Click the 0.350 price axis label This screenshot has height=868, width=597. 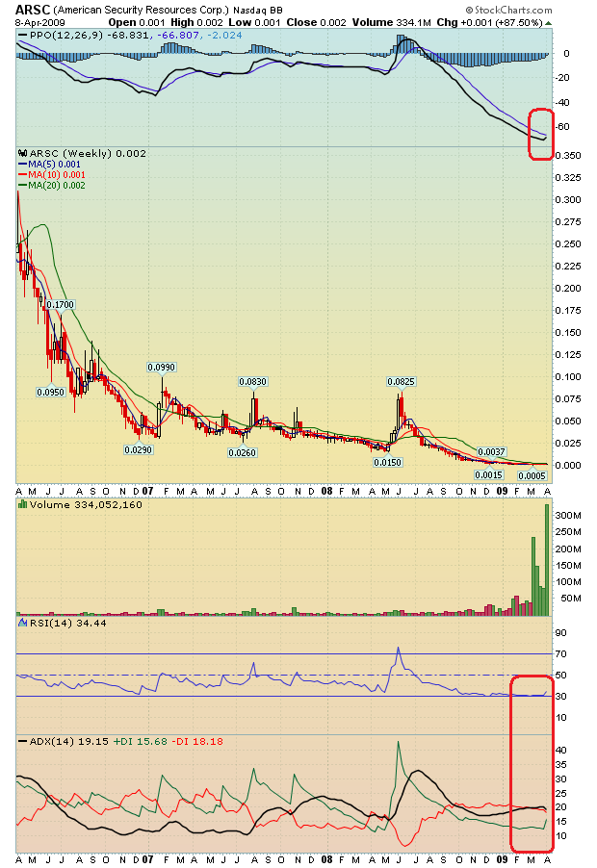tap(568, 156)
